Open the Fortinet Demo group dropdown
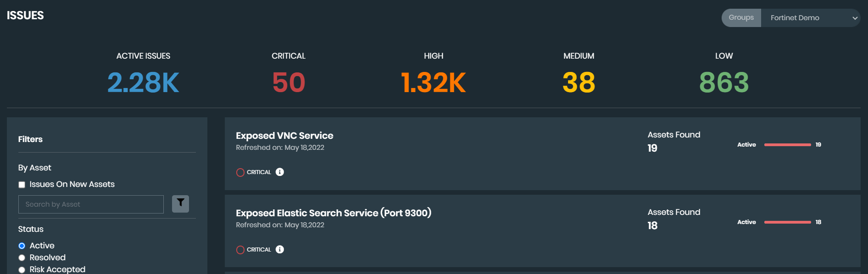 tap(810, 18)
